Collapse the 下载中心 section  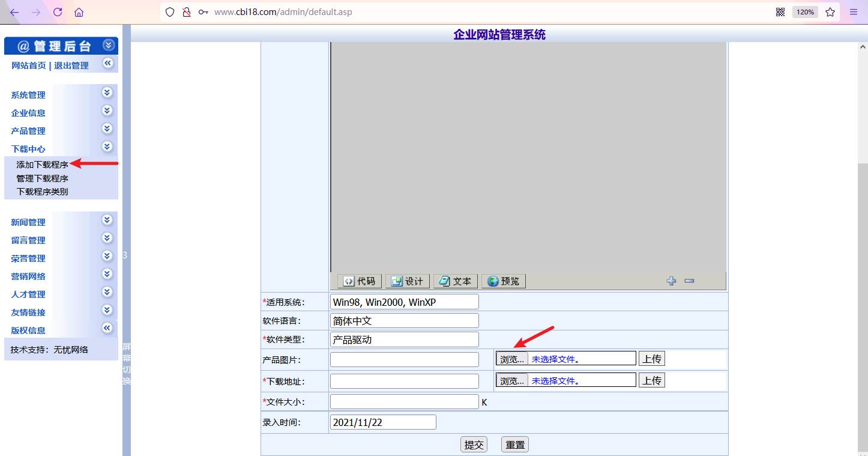click(x=107, y=147)
